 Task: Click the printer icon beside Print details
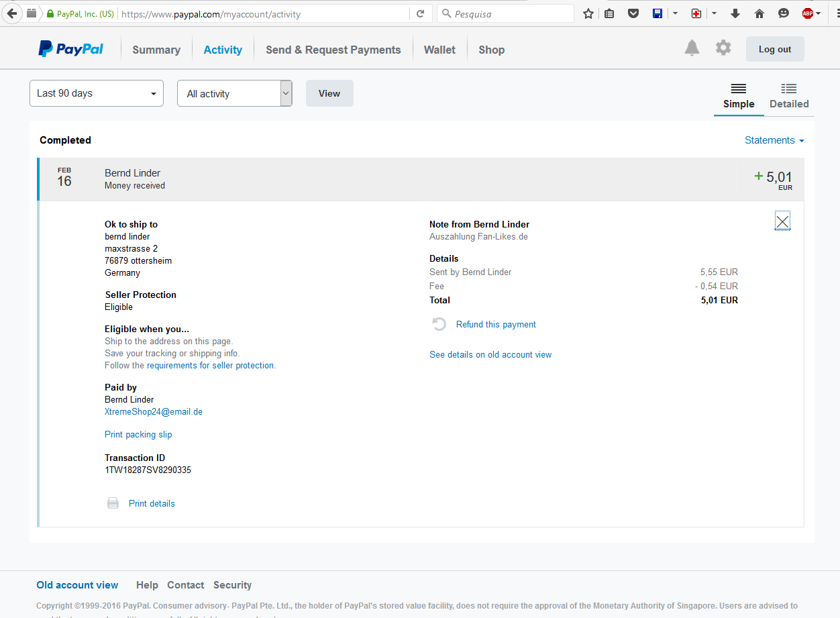pos(113,503)
